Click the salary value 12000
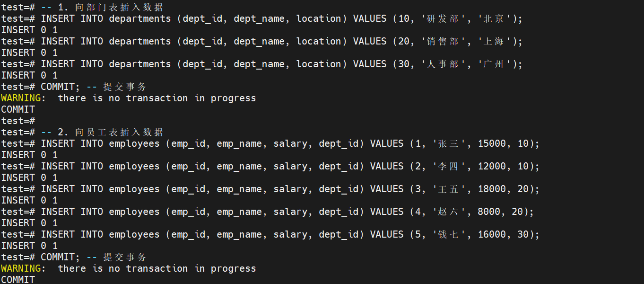Image resolution: width=644 pixels, height=284 pixels. (492, 167)
